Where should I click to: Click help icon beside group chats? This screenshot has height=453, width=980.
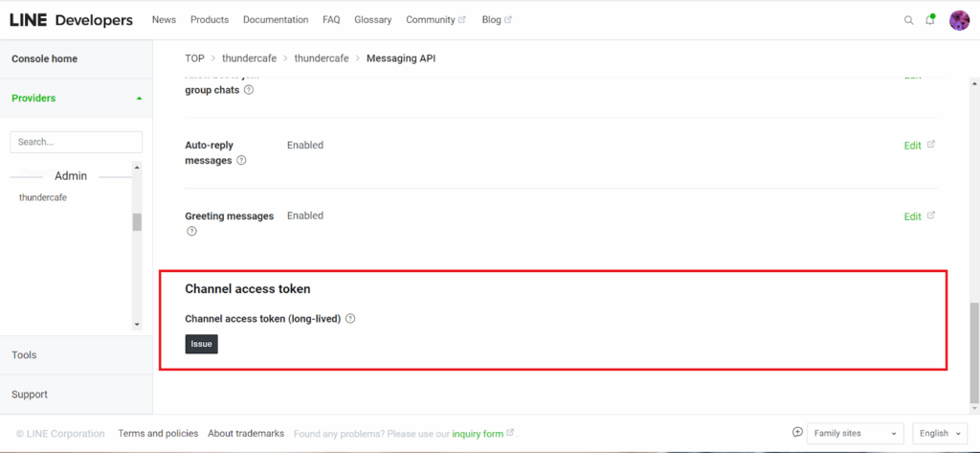click(249, 90)
